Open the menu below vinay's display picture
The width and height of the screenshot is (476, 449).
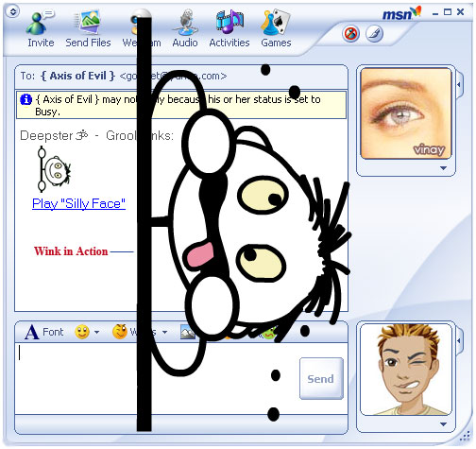pos(443,168)
